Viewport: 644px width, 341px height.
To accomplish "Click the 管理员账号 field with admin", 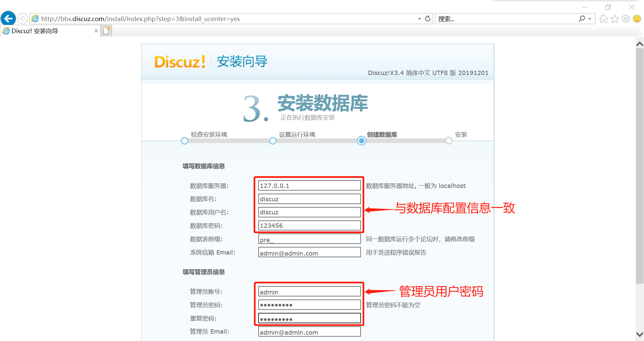I will click(309, 291).
